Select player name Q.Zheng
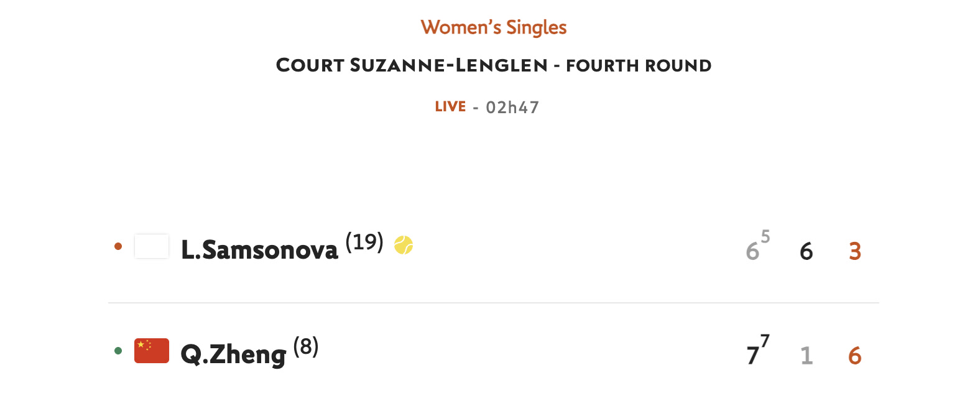The width and height of the screenshot is (980, 393). tap(233, 354)
